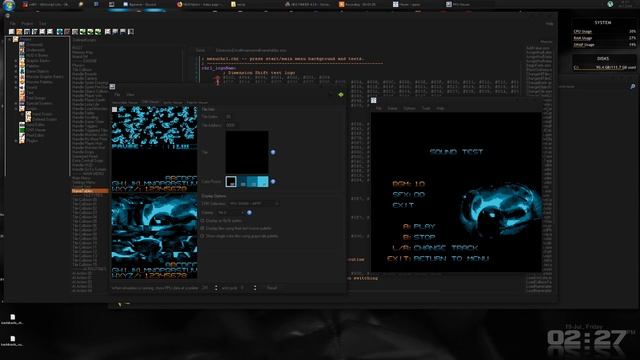The image size is (640, 360).
Task: Open the File menu in PPU Viewer
Action: [117, 95]
